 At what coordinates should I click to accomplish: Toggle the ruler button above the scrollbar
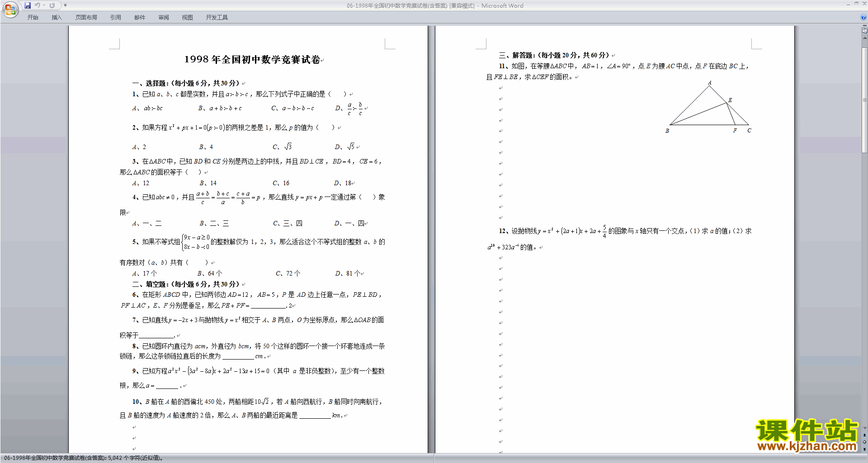[x=865, y=31]
